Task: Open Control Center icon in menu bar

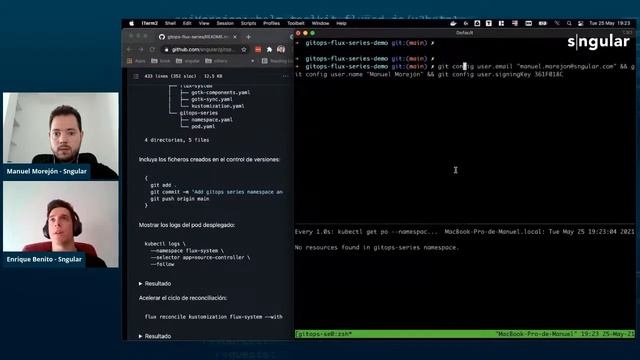Action: point(580,23)
